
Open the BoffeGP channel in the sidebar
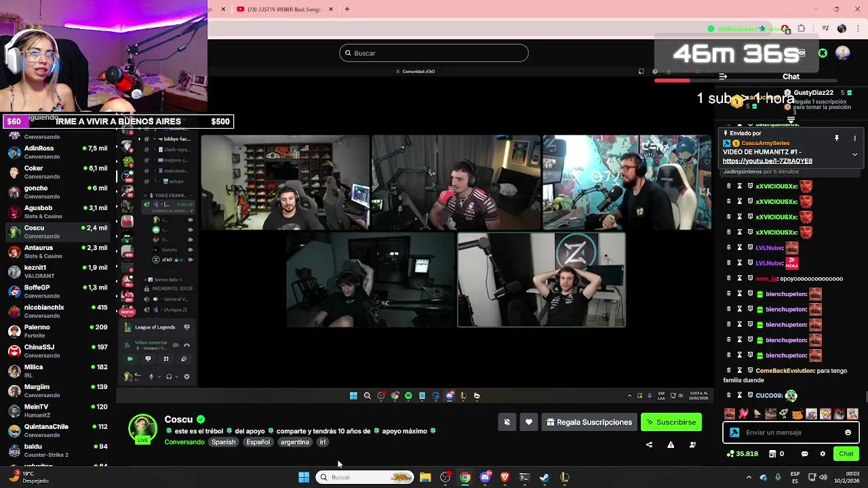(x=58, y=291)
